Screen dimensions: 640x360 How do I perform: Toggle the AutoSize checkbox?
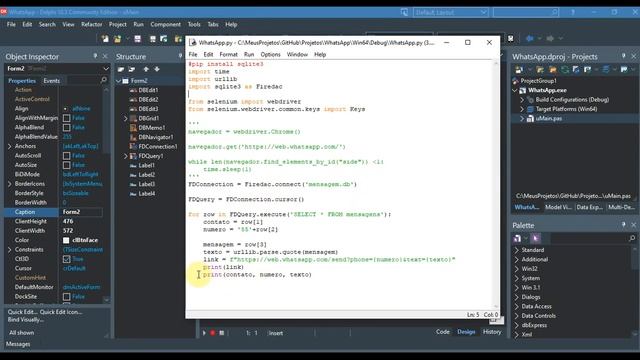pyautogui.click(x=67, y=165)
